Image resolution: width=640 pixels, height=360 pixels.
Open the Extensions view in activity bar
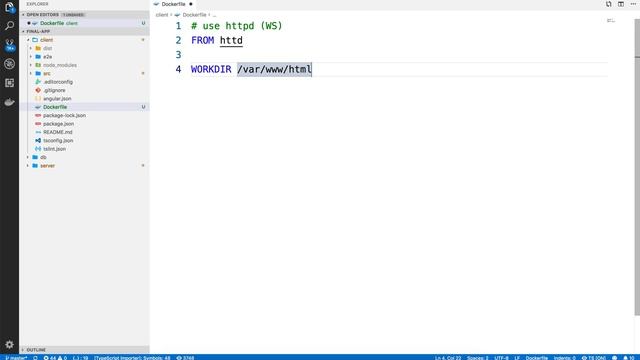coord(9,83)
